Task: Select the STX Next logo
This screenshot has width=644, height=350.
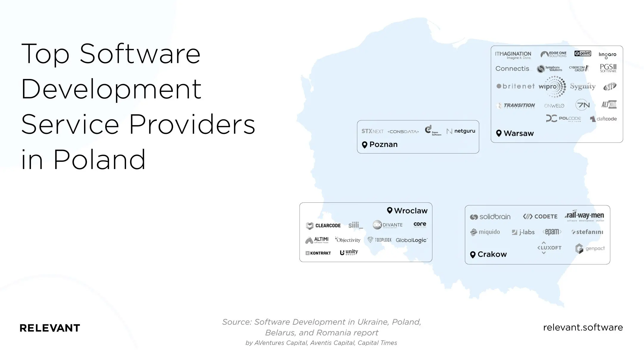Action: click(373, 130)
